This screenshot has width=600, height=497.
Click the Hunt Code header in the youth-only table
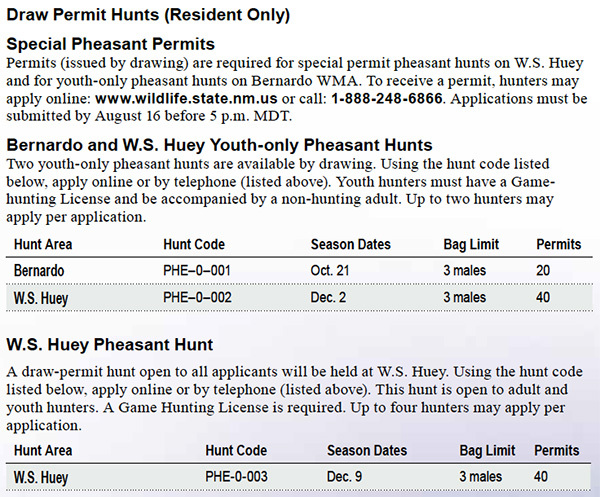[194, 244]
